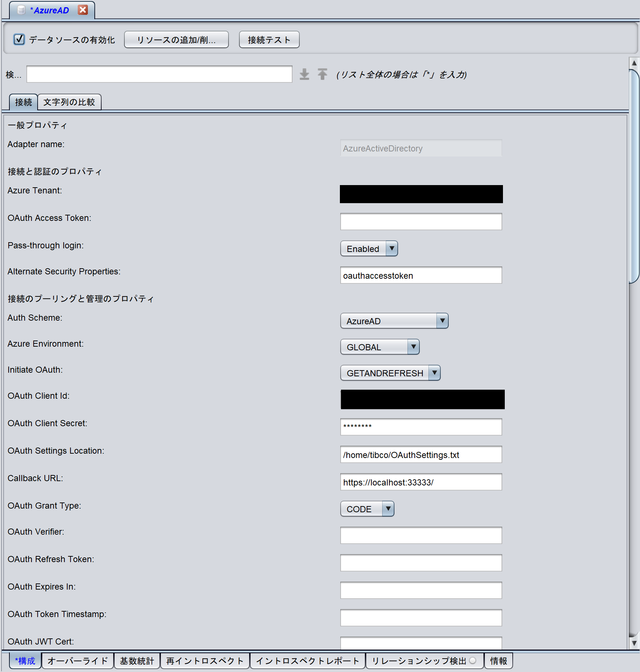Viewport: 640px width, 672px height.
Task: Click the Azure Tenant field
Action: [x=421, y=194]
